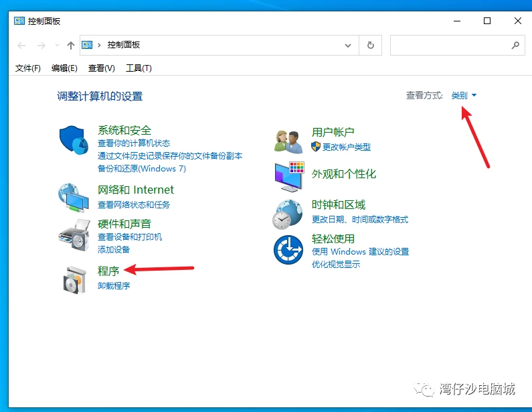
Task: Open the 系统和安全 category link
Action: 124,130
